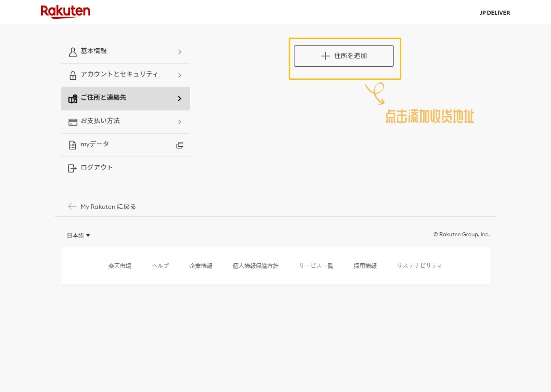Image resolution: width=551 pixels, height=392 pixels.
Task: Click the ヘルプ link in the footer
Action: (160, 265)
